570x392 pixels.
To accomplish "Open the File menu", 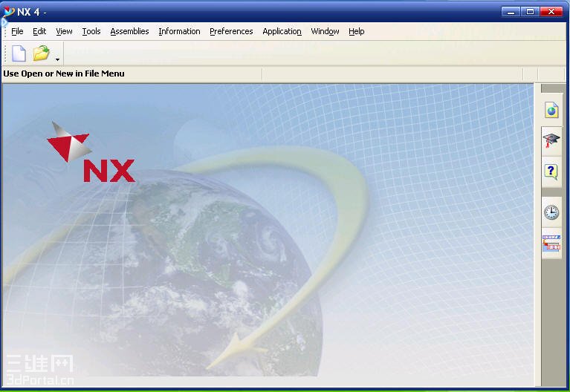I will pyautogui.click(x=17, y=31).
